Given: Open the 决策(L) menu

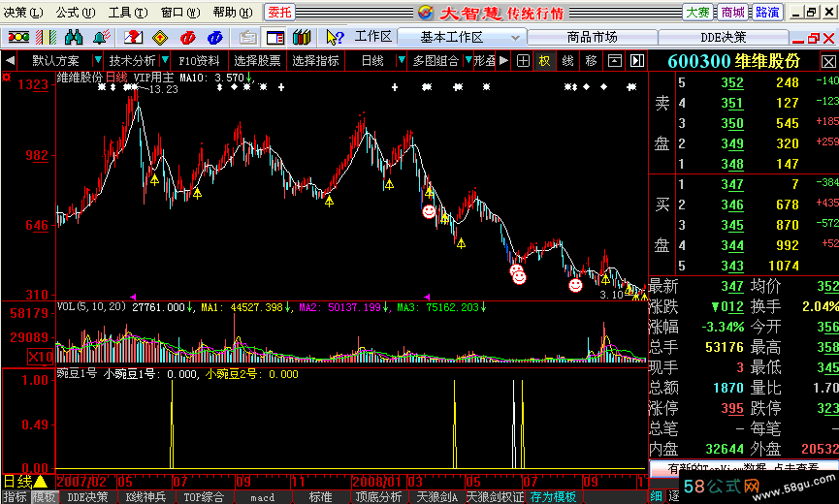Looking at the screenshot, I should coord(23,13).
